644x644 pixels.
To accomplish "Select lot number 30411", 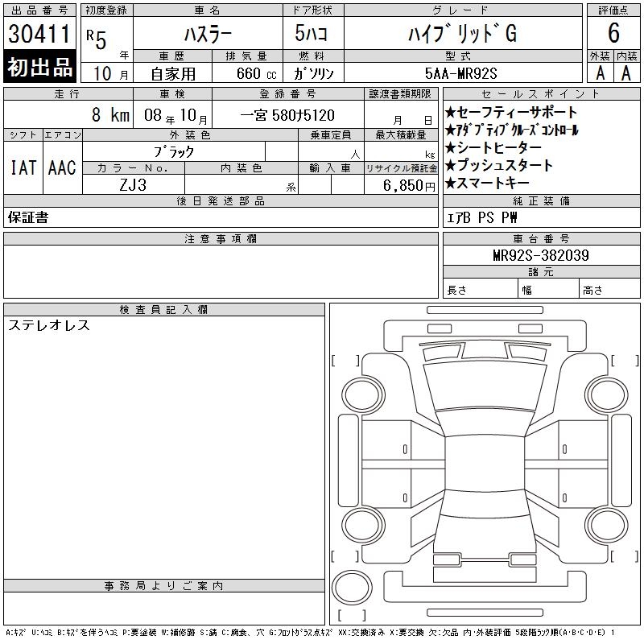I will (39, 34).
